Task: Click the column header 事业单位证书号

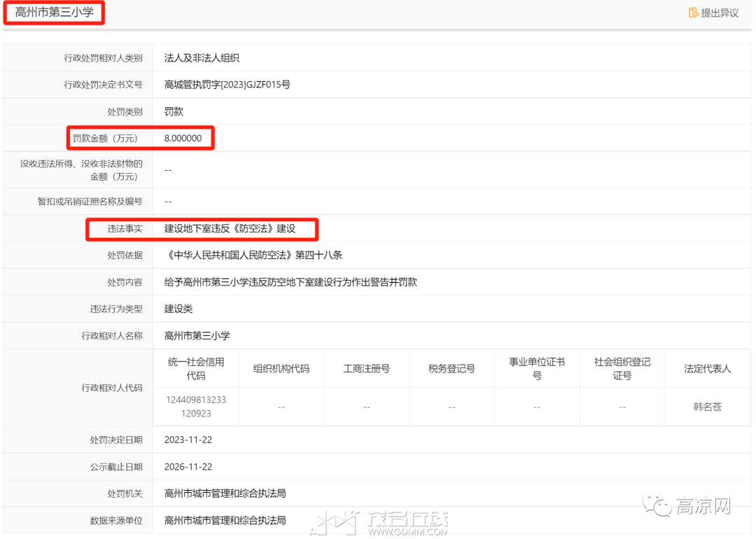Action: coord(537,369)
